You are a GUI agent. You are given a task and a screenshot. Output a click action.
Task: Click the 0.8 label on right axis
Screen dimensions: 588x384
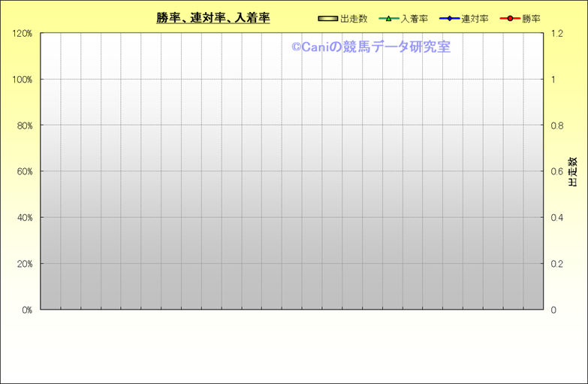pos(557,125)
